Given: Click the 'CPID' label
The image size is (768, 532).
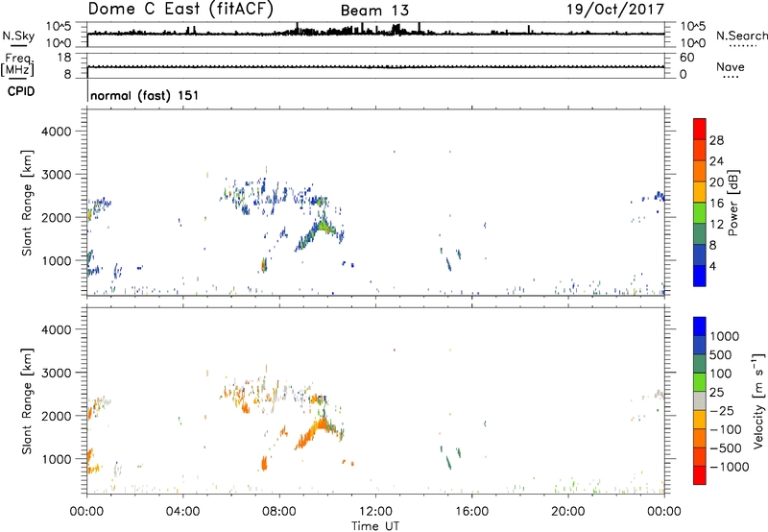Looking at the screenshot, I should (21, 91).
